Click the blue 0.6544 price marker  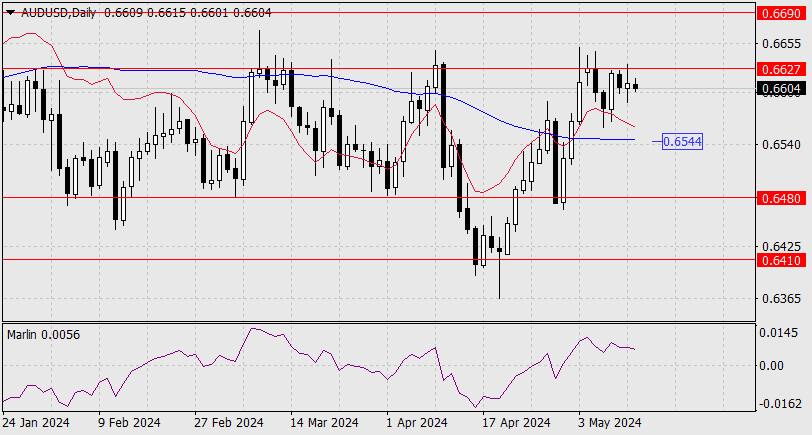coord(683,141)
